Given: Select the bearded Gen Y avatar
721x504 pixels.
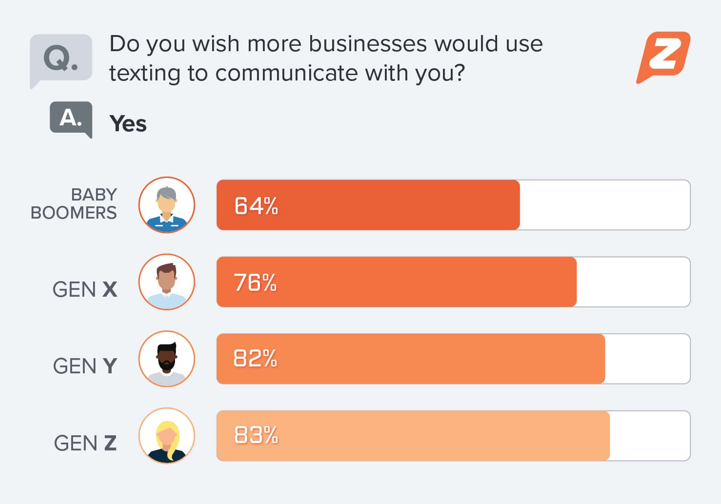Looking at the screenshot, I should coord(167,359).
